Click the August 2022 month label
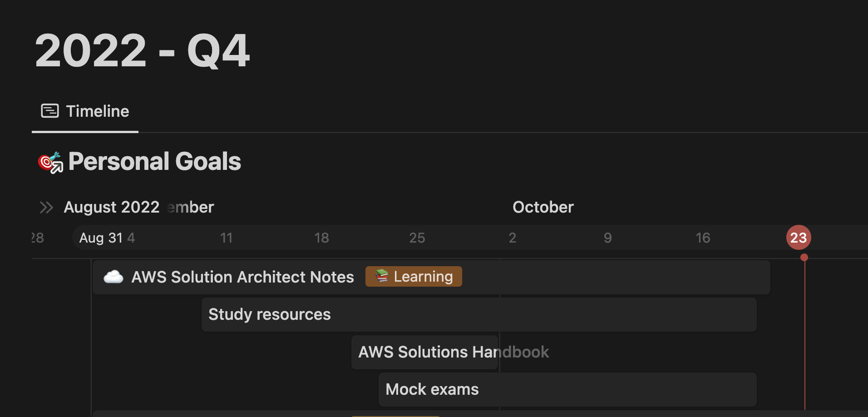Image resolution: width=868 pixels, height=417 pixels. (x=112, y=207)
